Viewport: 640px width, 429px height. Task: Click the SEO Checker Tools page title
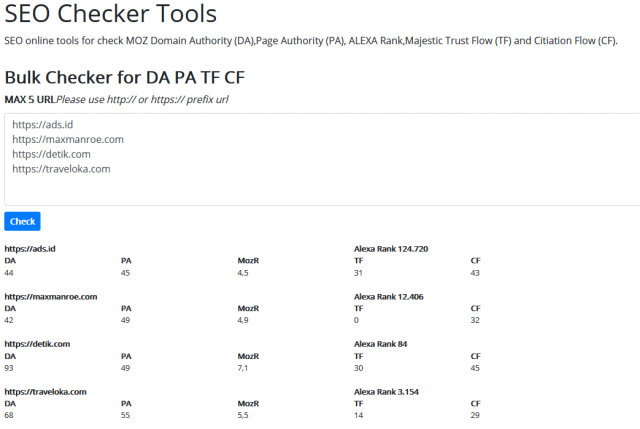tap(110, 16)
